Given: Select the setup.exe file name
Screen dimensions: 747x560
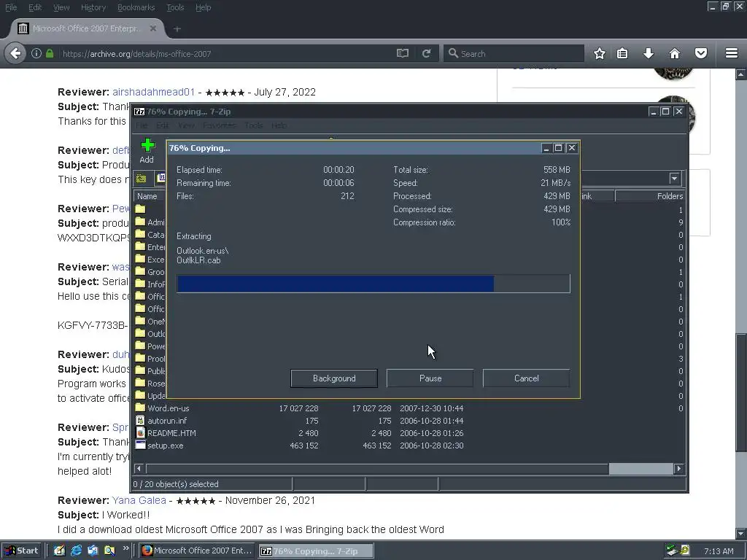Looking at the screenshot, I should (x=166, y=446).
